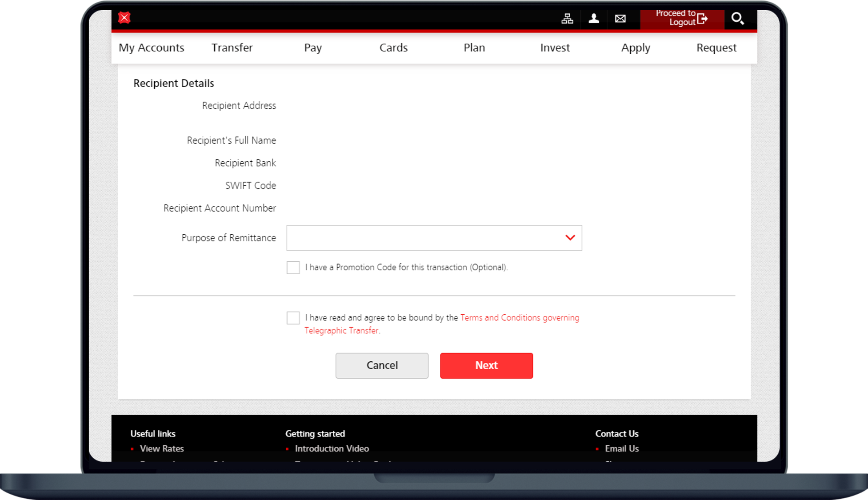The image size is (868, 500).
Task: Tick the Promotion Code checkbox
Action: click(x=293, y=268)
